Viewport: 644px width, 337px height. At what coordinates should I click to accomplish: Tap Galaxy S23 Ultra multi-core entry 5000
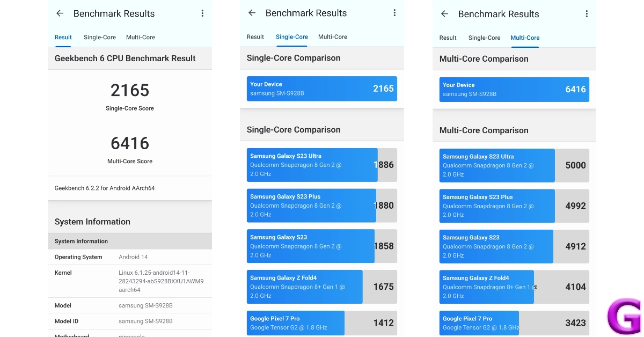514,165
